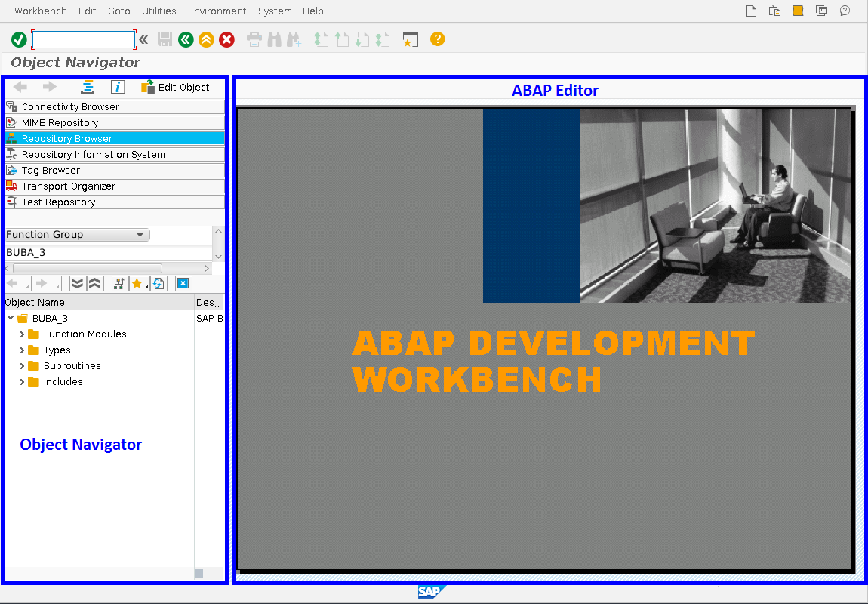This screenshot has width=868, height=604.
Task: Click navigator toolbar left arrow
Action: tap(20, 87)
